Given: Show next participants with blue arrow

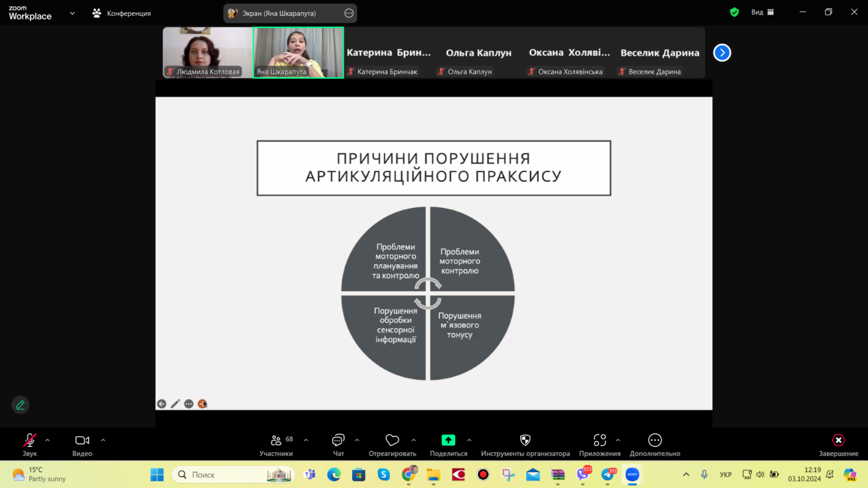Looking at the screenshot, I should tap(722, 53).
